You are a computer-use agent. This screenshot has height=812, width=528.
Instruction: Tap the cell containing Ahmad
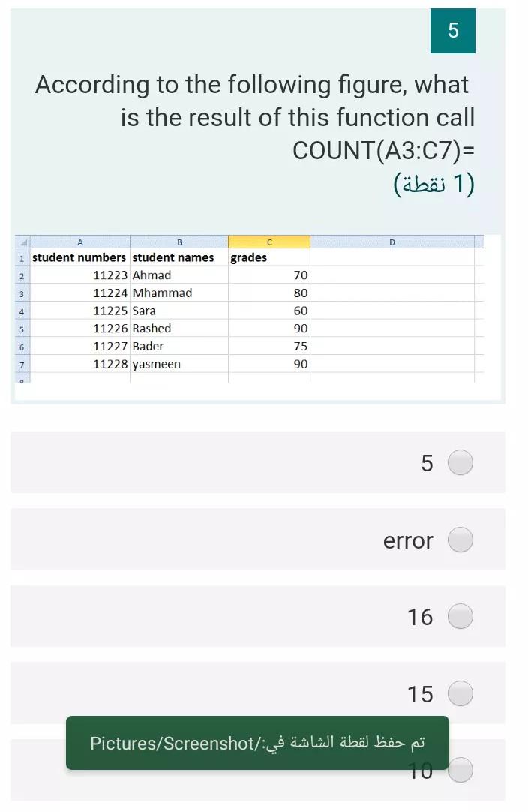179,275
